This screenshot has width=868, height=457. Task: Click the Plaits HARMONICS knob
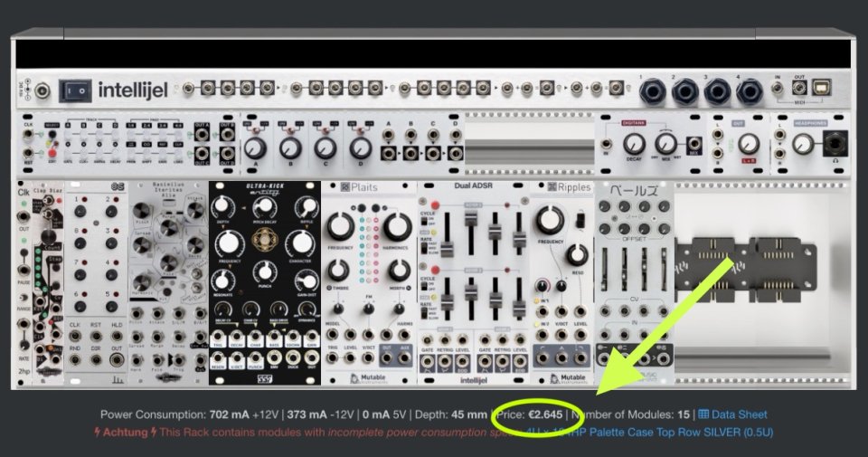click(396, 226)
